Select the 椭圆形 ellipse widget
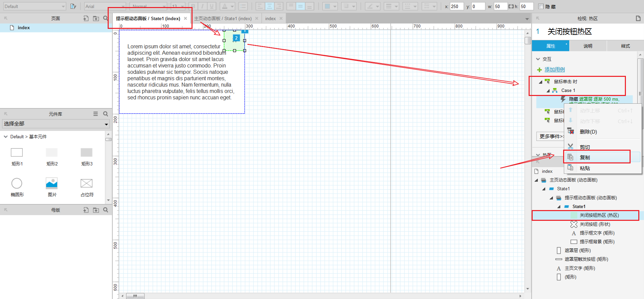644x299 pixels. click(x=17, y=188)
